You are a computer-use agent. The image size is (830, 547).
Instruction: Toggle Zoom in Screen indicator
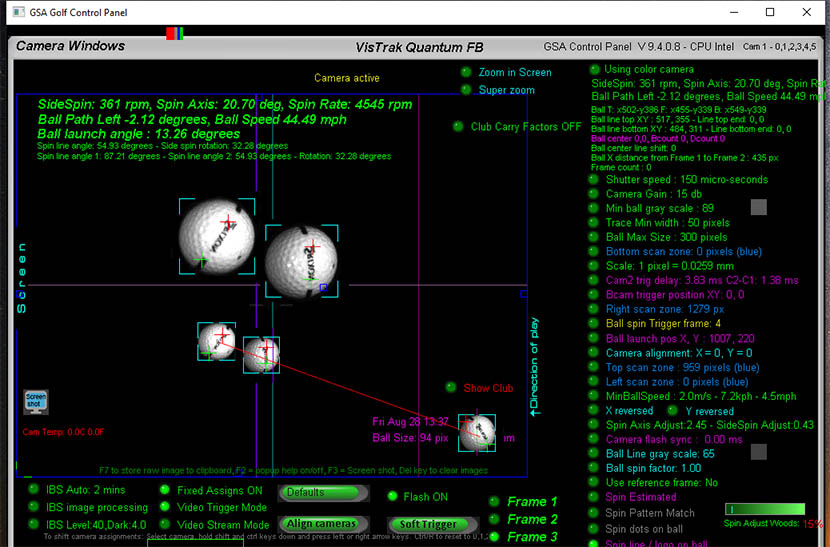(466, 72)
